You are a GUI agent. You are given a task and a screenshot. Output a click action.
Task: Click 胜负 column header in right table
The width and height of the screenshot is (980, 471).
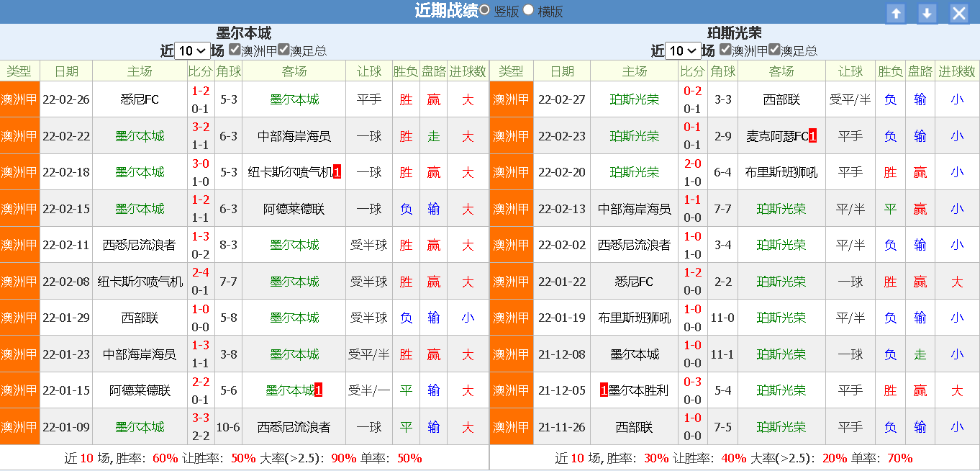pos(890,71)
